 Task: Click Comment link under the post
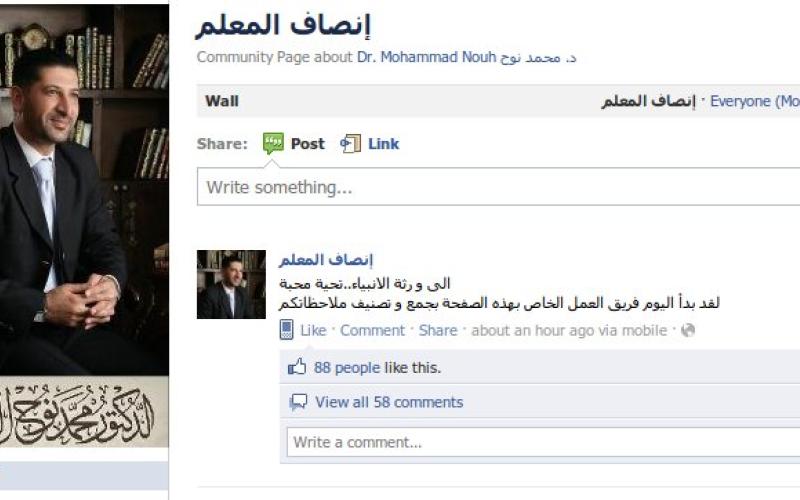(x=372, y=330)
